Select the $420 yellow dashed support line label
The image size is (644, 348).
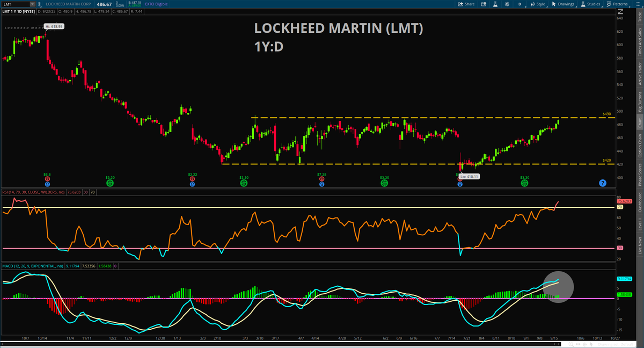pyautogui.click(x=606, y=160)
